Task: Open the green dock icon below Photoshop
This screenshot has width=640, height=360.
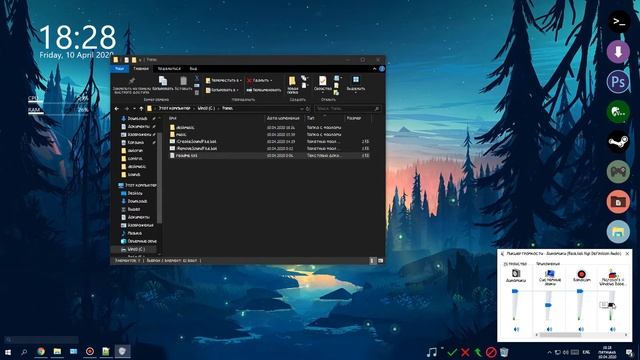Action: 618,112
